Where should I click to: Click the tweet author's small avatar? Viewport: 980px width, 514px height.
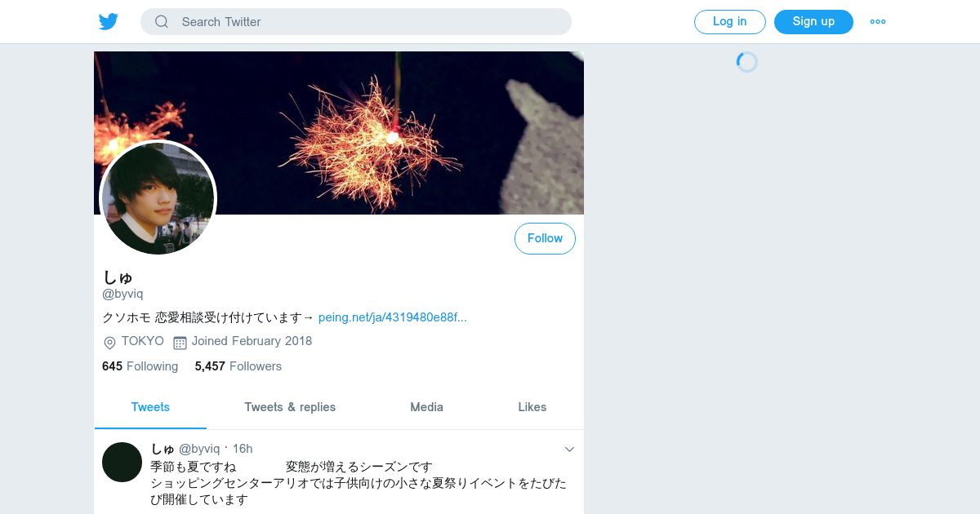pos(122,462)
